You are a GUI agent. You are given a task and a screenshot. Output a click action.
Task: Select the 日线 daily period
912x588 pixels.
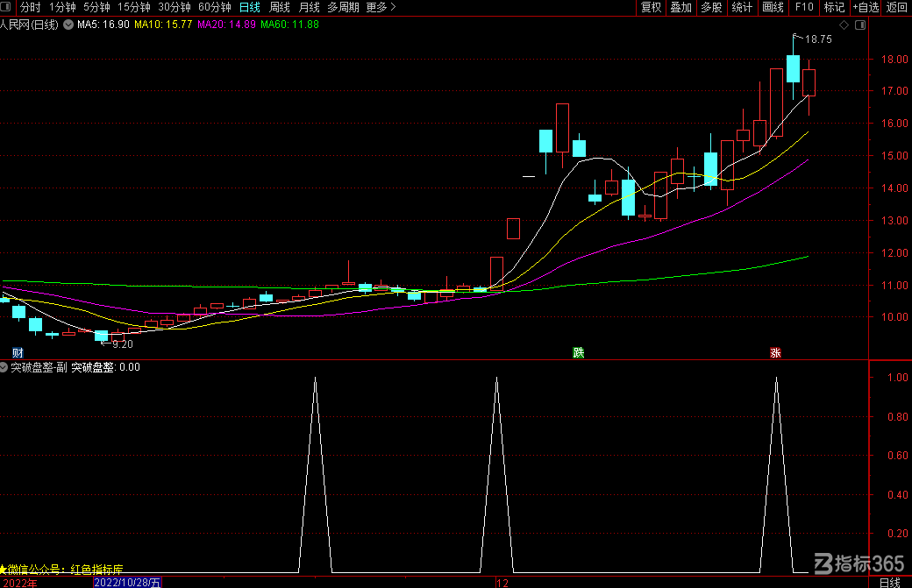click(x=250, y=7)
